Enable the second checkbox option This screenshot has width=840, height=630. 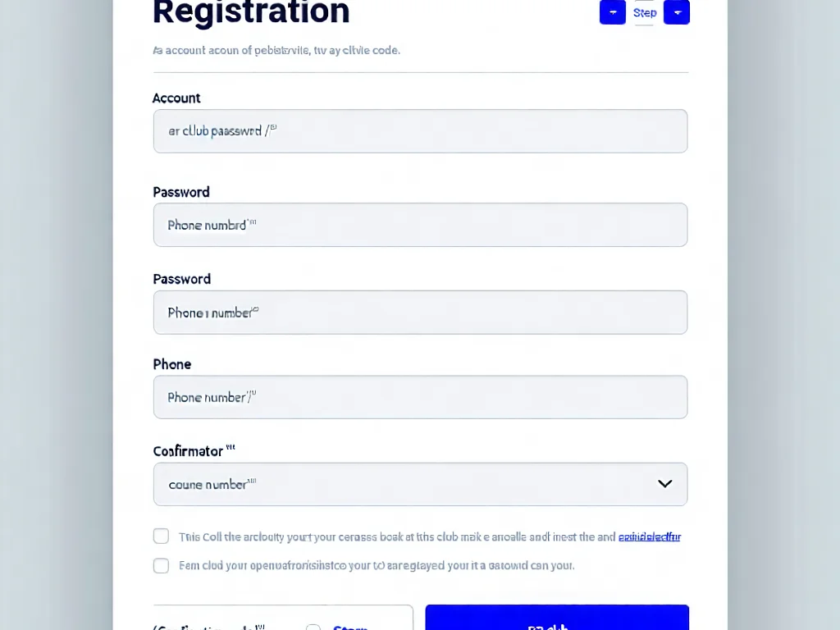pos(162,566)
